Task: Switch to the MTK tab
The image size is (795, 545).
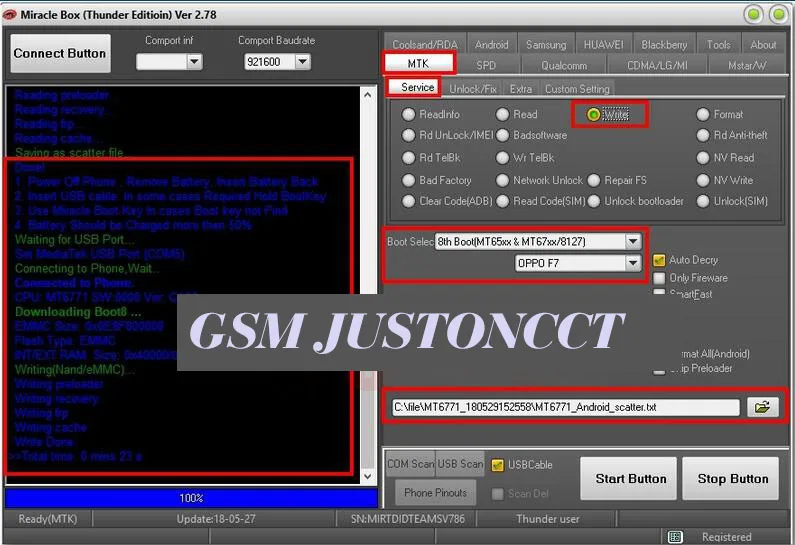Action: tap(418, 64)
